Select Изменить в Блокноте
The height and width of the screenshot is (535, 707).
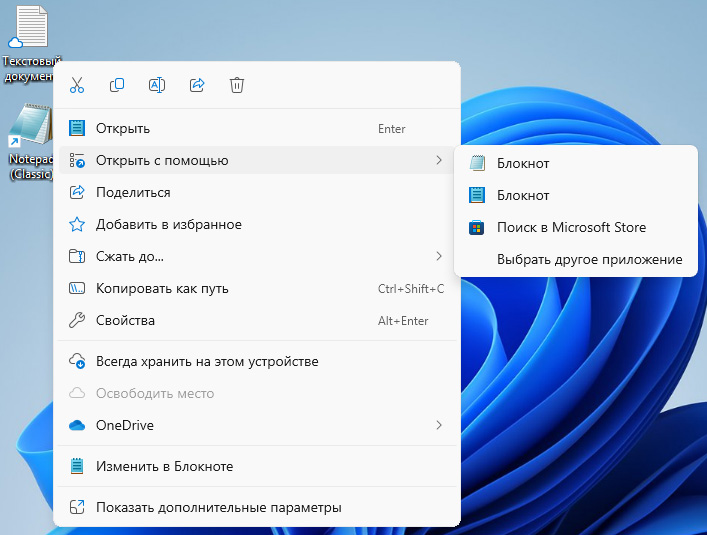257,466
